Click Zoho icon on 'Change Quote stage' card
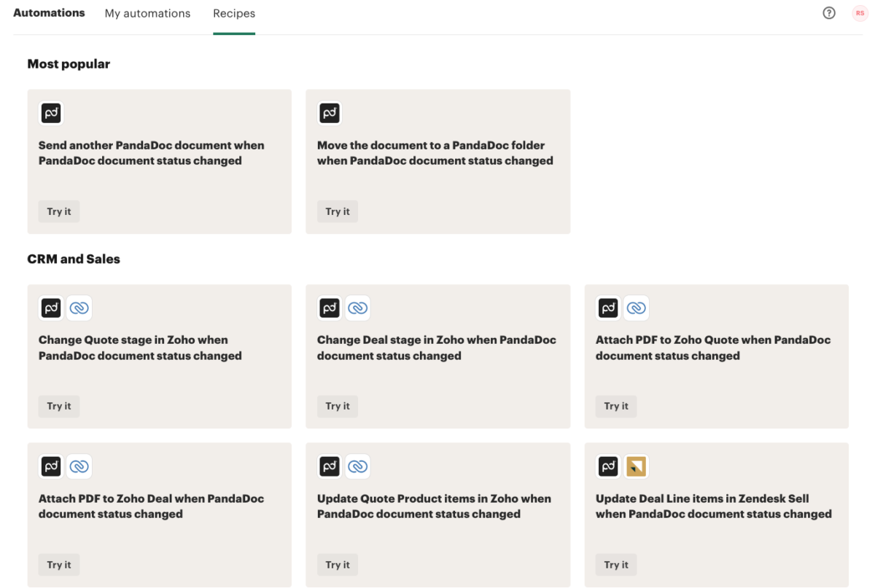This screenshot has width=875, height=588. point(79,308)
